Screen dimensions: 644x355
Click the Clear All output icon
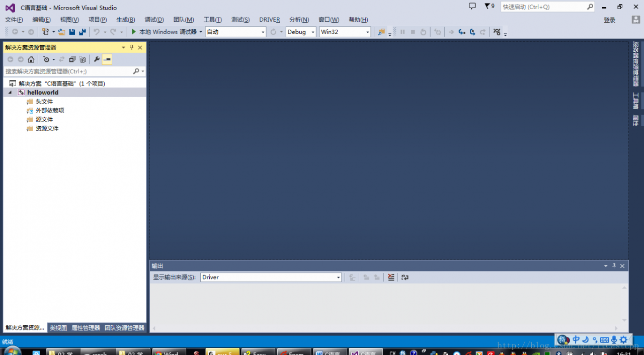pyautogui.click(x=391, y=277)
